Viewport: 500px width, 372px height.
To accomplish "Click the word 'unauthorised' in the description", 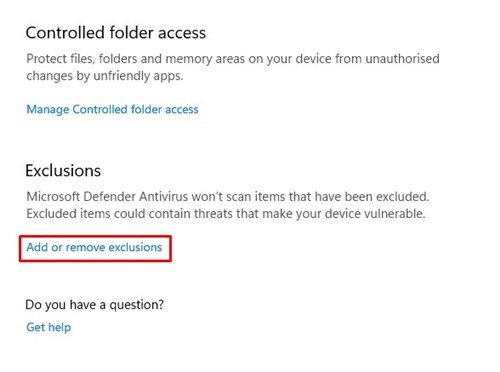I will coord(402,59).
